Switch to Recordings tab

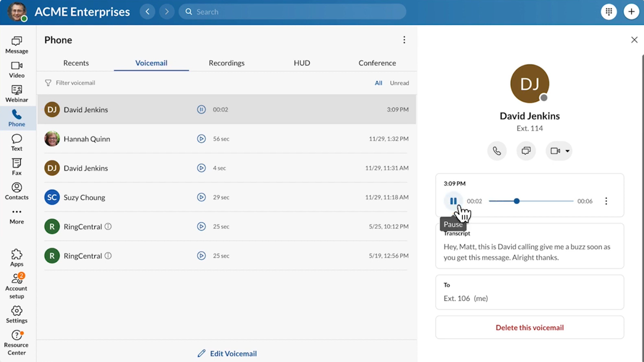226,63
